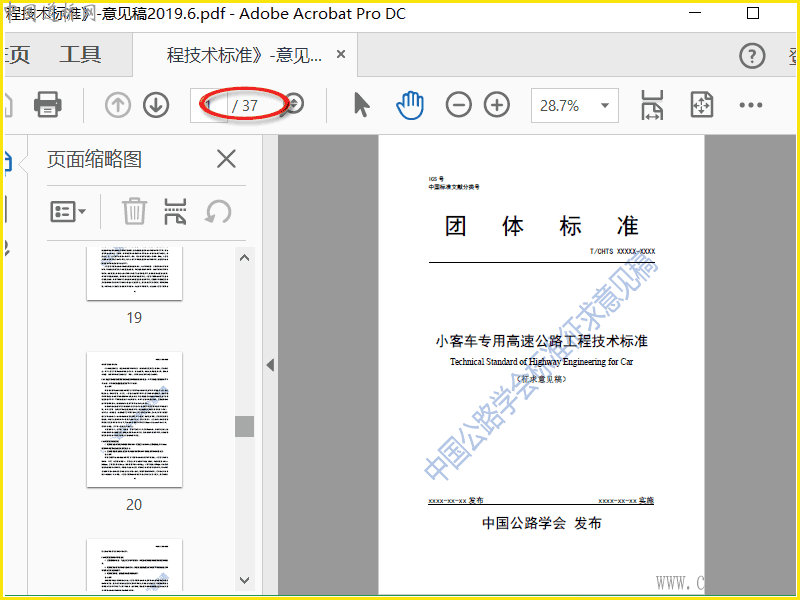Click the thumbnails scrollbar down arrow
The width and height of the screenshot is (800, 600).
point(244,580)
